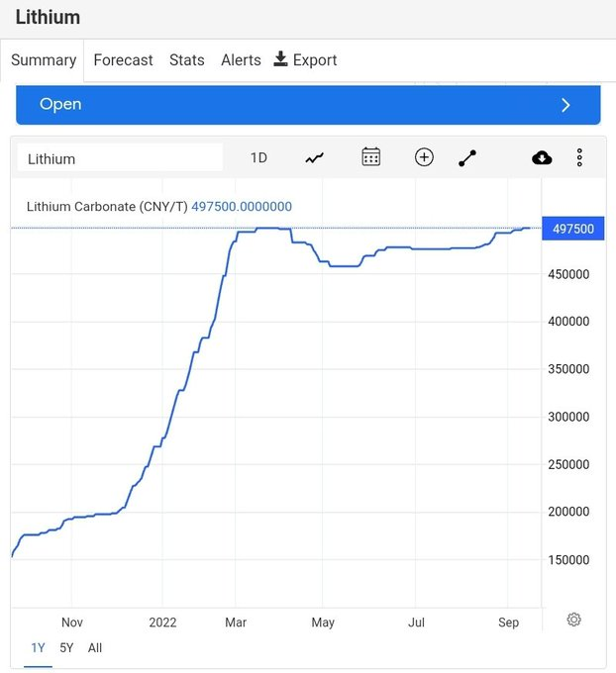Image resolution: width=616 pixels, height=673 pixels.
Task: Open the 1D interval selector
Action: pos(258,158)
